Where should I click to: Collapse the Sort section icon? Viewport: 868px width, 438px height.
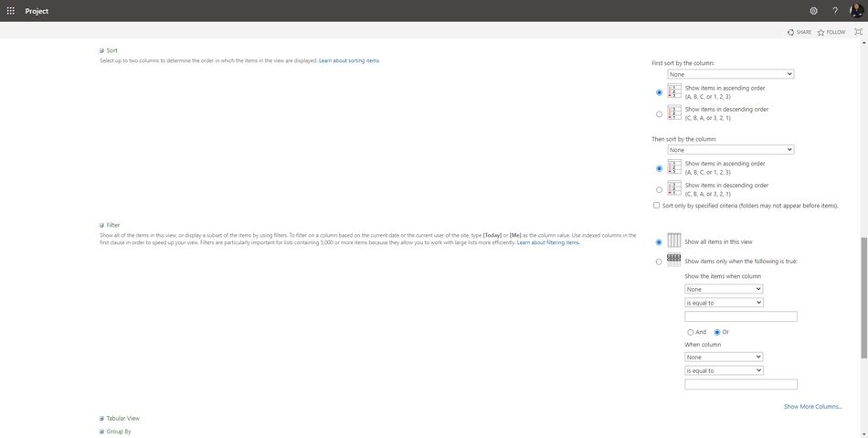tap(101, 50)
